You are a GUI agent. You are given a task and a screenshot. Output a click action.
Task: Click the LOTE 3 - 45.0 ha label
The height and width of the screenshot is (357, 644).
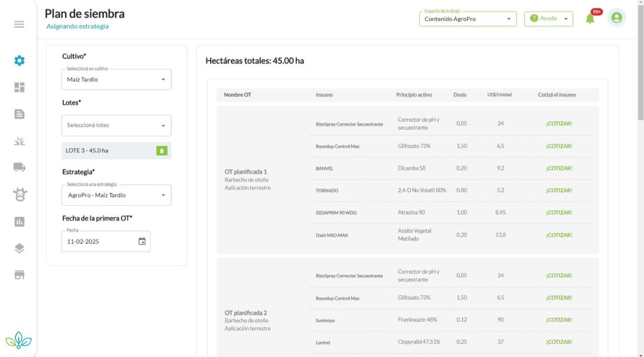(x=87, y=151)
